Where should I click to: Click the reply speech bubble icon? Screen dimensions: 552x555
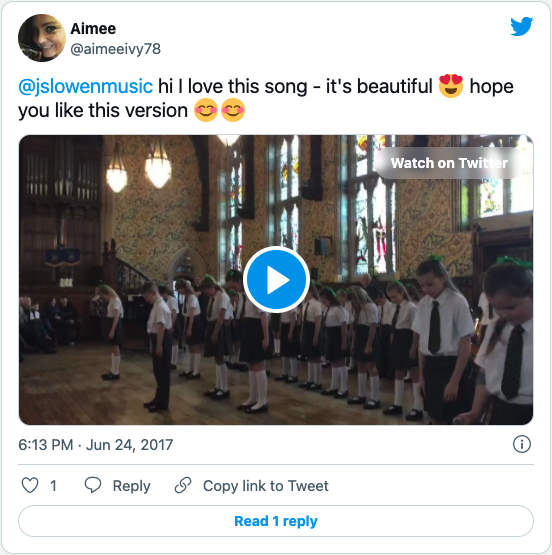pos(93,485)
